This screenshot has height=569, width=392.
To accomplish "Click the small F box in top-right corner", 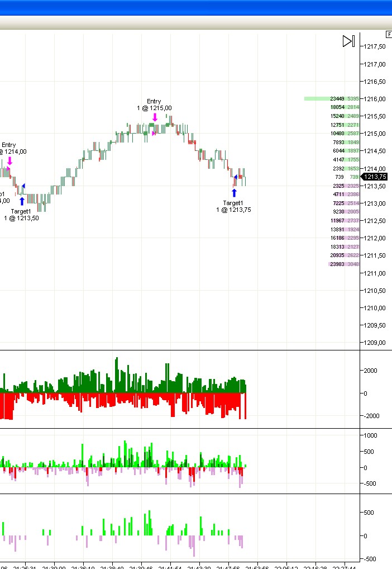I will 389,34.
